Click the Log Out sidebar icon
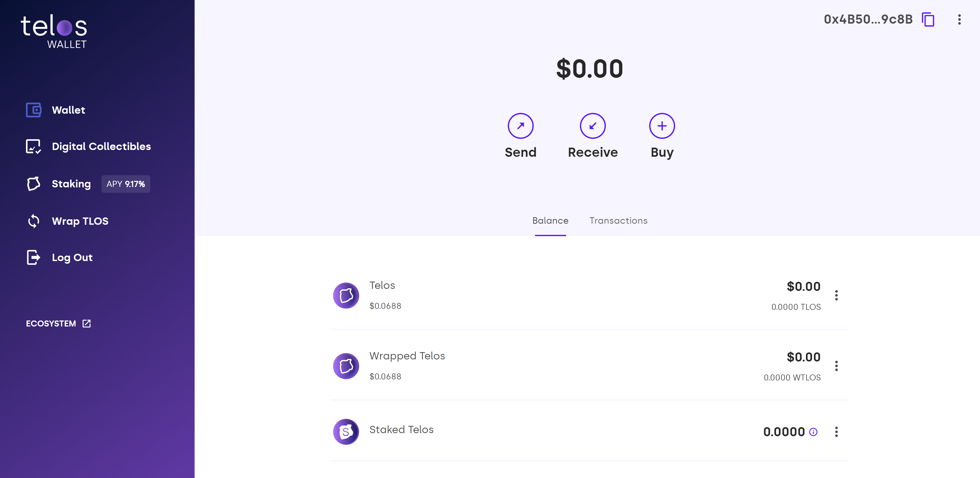Screen dimensions: 980x478 tap(33, 257)
